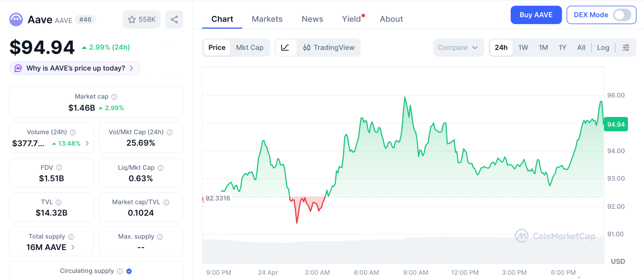Switch to the Yield tab
This screenshot has width=644, height=278.
[x=351, y=19]
